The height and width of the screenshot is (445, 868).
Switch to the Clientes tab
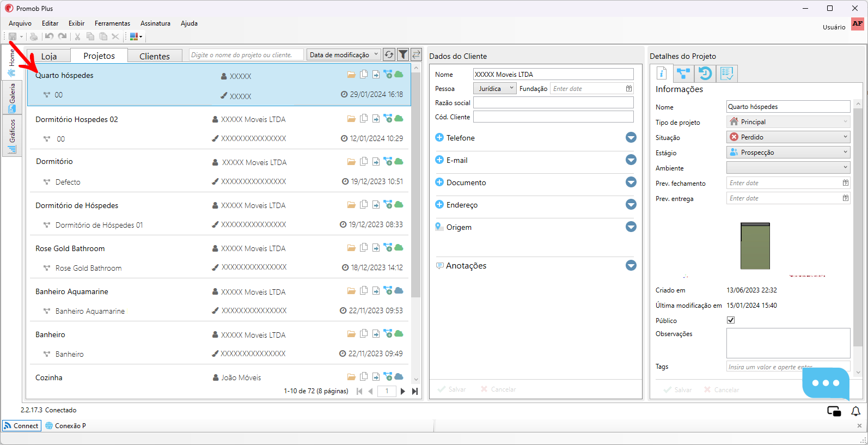155,56
